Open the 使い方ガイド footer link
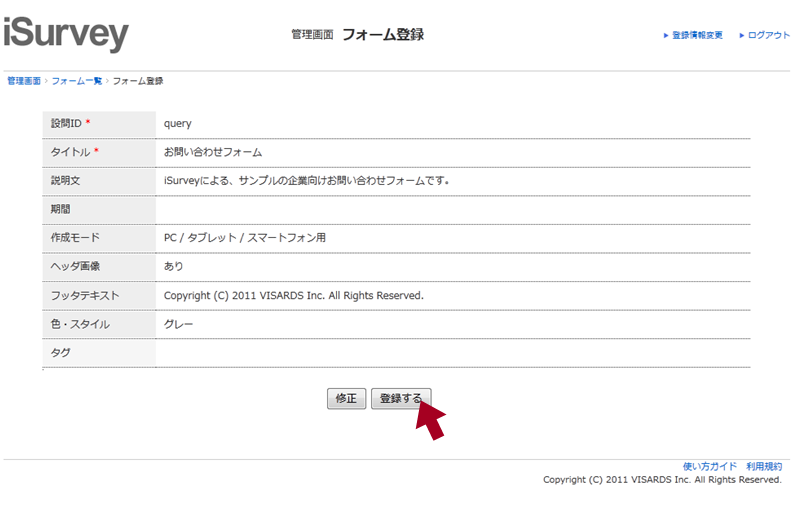Image resolution: width=801 pixels, height=506 pixels. coord(709,466)
